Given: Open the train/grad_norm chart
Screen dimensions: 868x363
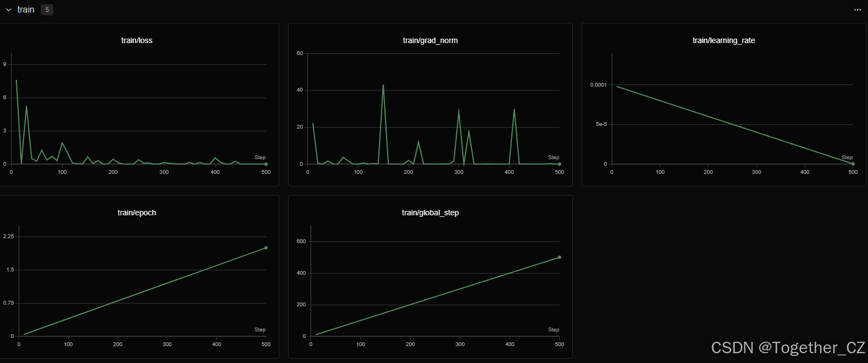Looking at the screenshot, I should 430,105.
